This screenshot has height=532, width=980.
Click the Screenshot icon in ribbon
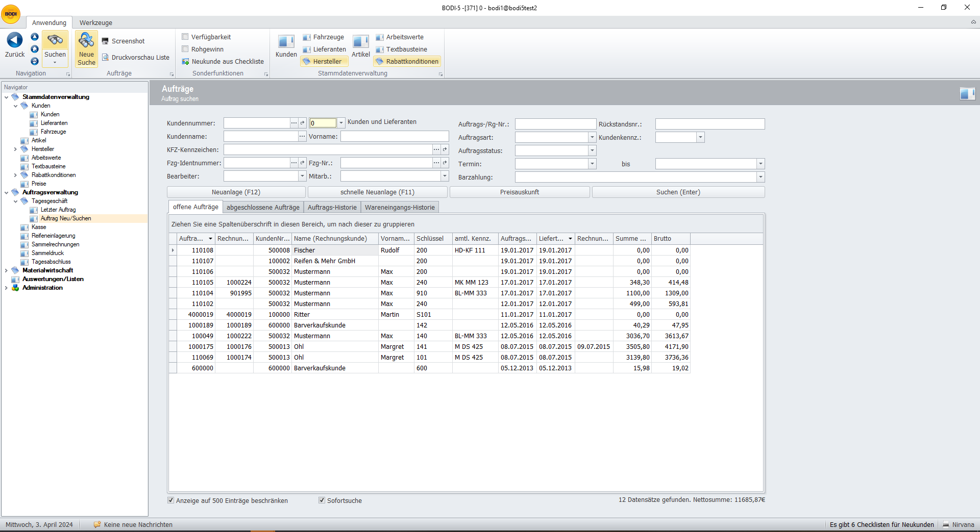pos(105,41)
